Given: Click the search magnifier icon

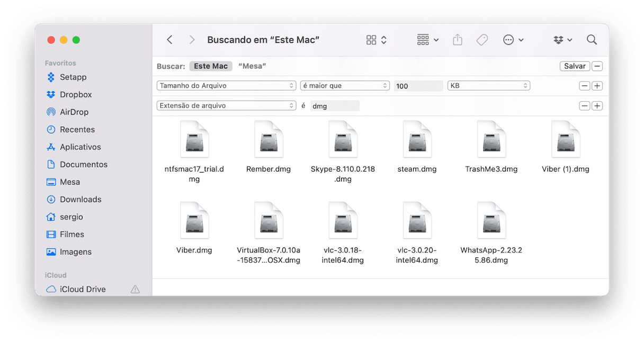Looking at the screenshot, I should click(592, 40).
